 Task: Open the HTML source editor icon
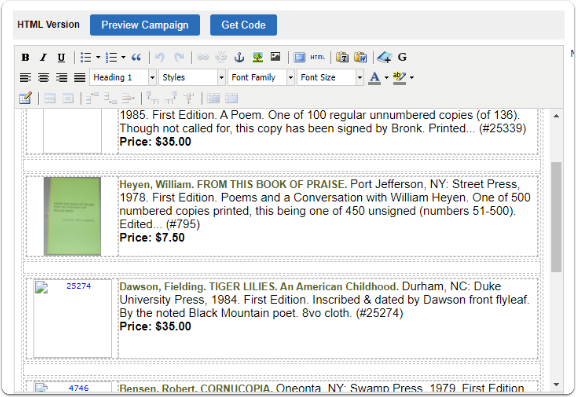point(317,57)
